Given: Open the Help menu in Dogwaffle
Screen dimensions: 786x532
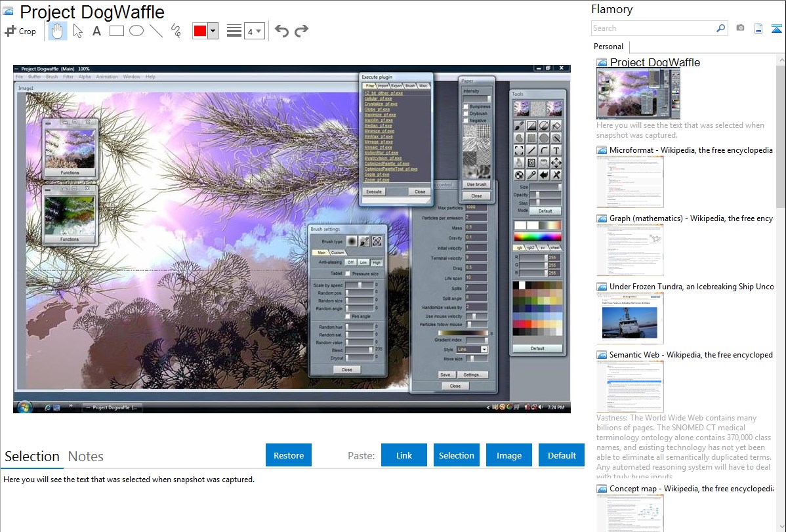Looking at the screenshot, I should click(x=150, y=77).
